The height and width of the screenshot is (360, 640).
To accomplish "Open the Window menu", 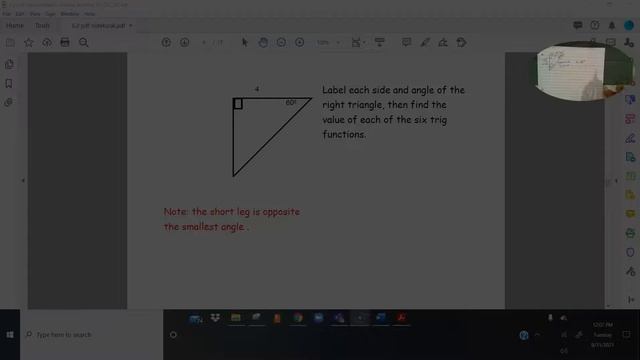I will (x=70, y=14).
